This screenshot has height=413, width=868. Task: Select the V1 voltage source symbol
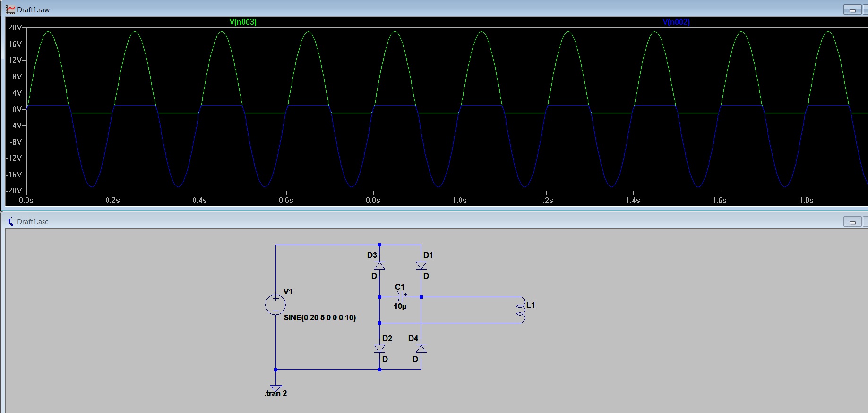point(275,304)
